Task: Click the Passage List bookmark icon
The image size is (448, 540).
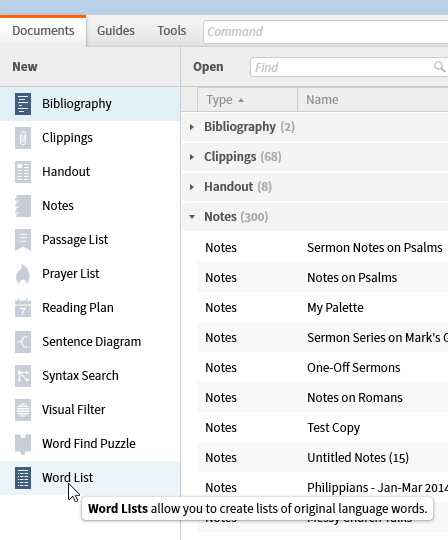Action: (x=23, y=240)
